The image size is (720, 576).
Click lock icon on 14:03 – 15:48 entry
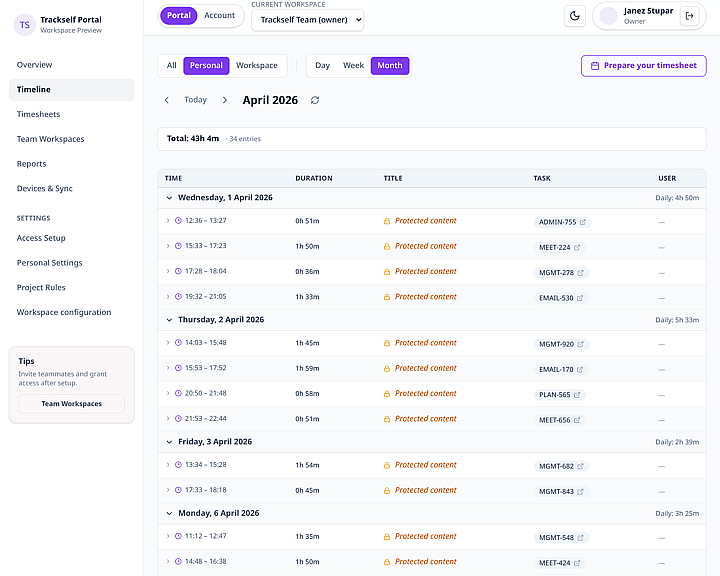tap(387, 343)
